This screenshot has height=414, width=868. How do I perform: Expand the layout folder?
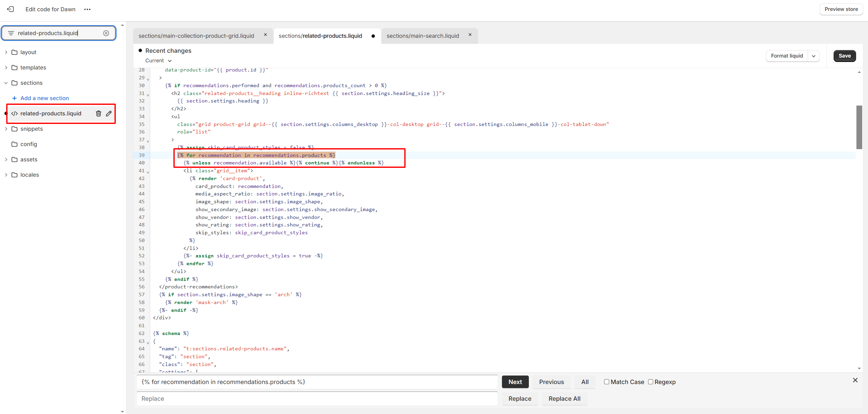pyautogui.click(x=6, y=52)
